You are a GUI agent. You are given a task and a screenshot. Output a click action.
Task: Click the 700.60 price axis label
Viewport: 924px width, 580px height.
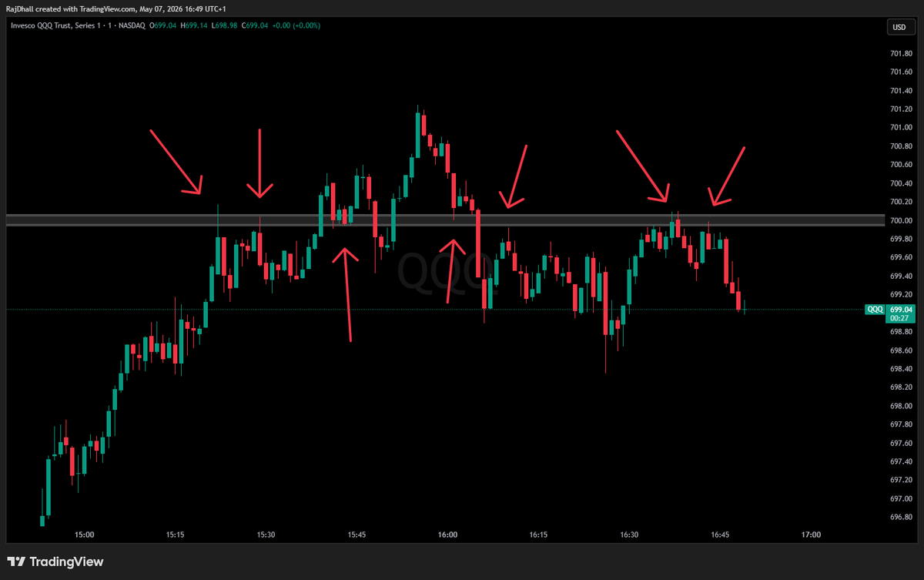(901, 165)
